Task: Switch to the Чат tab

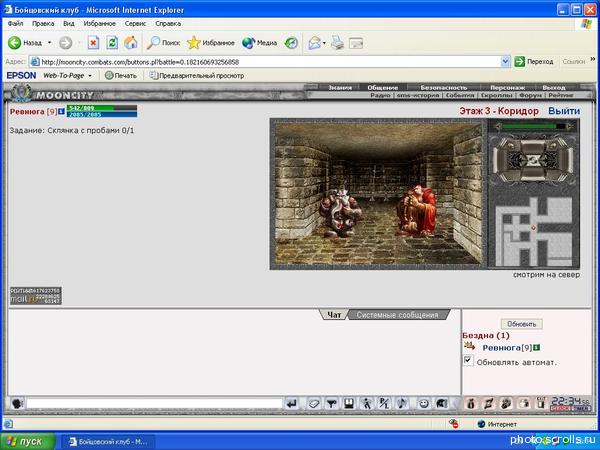Action: click(x=334, y=315)
